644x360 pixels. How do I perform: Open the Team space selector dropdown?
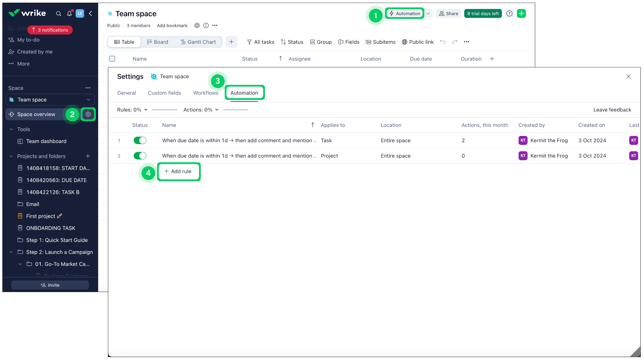pos(50,100)
